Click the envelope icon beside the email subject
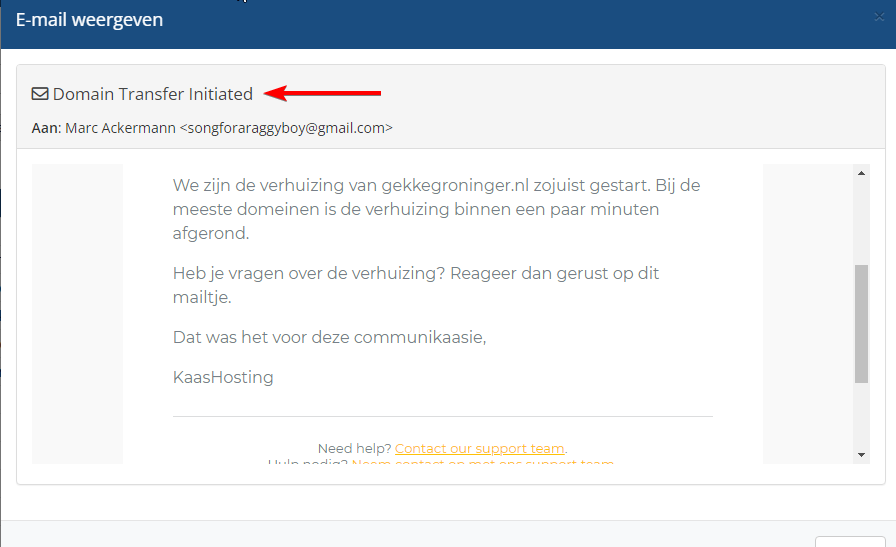 (40, 94)
